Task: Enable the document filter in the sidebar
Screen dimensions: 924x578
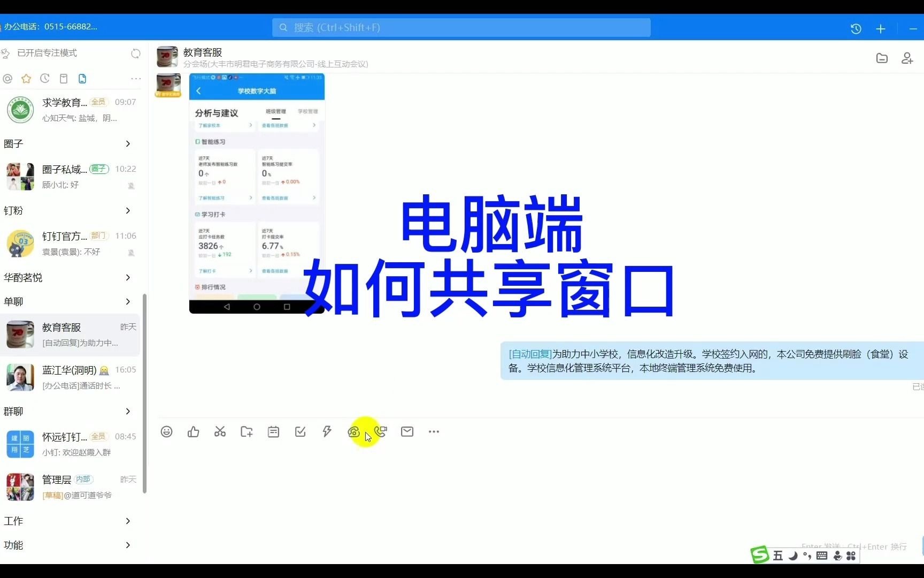Action: pos(82,79)
